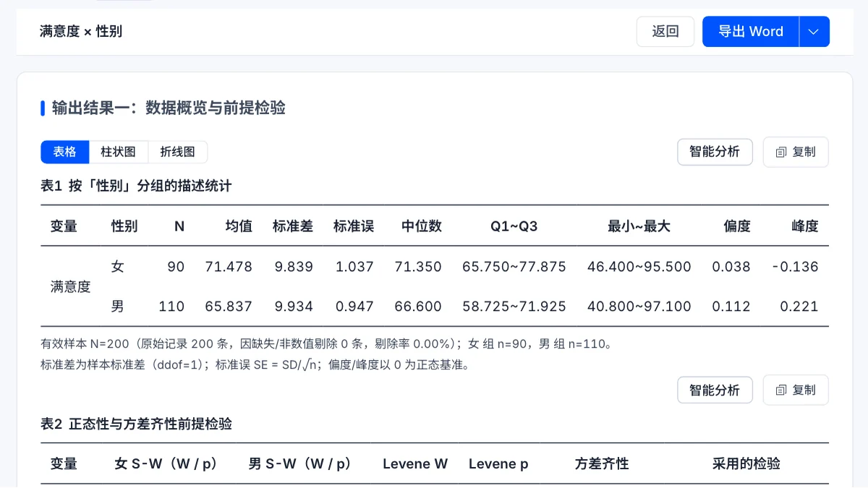The width and height of the screenshot is (868, 488).
Task: Click the 峰度 column header
Action: pyautogui.click(x=805, y=226)
